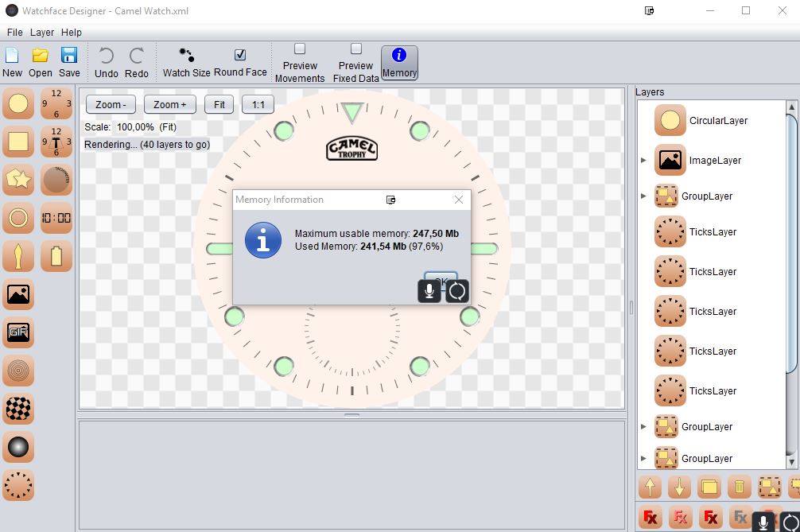The width and height of the screenshot is (800, 532).
Task: Enable the Preview Fixed Data checkbox
Action: 356,49
